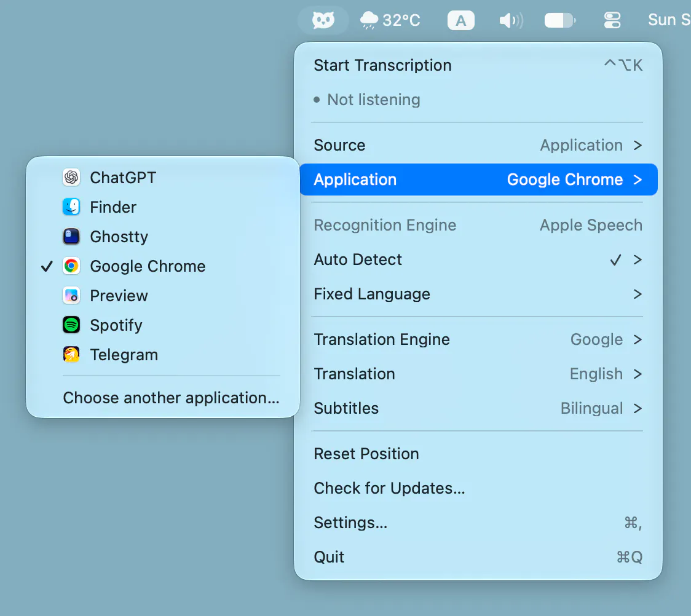Image resolution: width=691 pixels, height=616 pixels.
Task: Choose Ghostty from the application list
Action: [x=163, y=237]
